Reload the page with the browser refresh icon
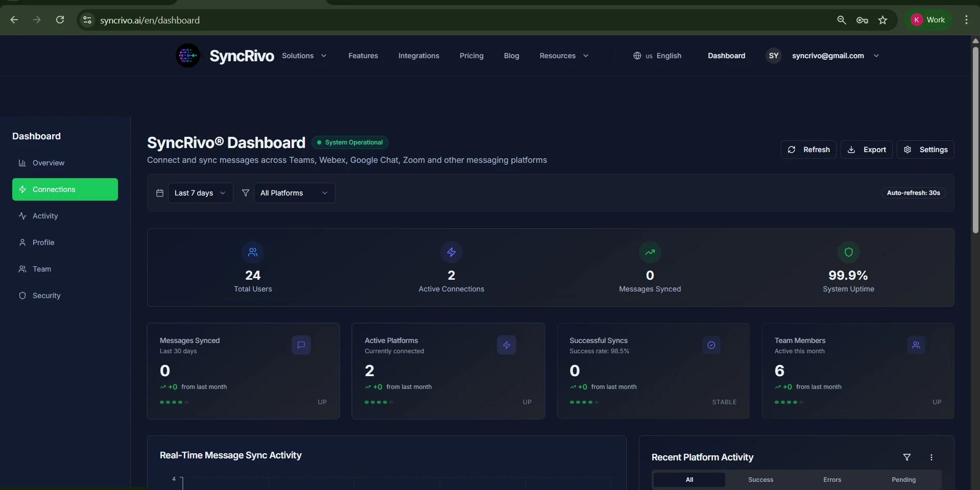980x490 pixels. click(60, 20)
